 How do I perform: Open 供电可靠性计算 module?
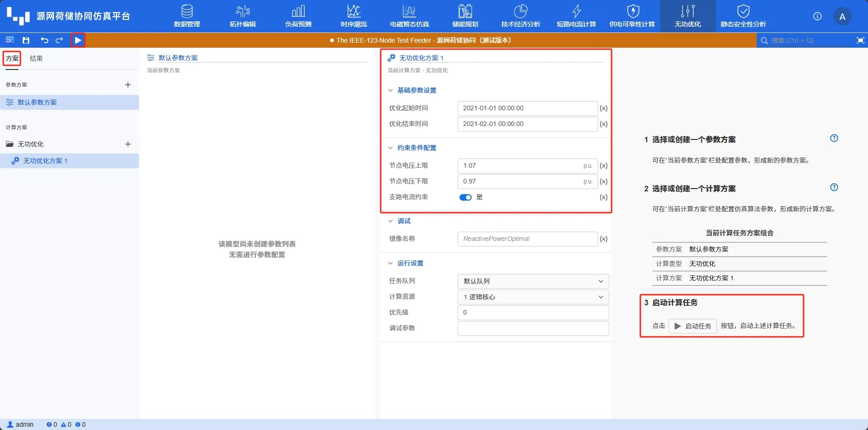pyautogui.click(x=632, y=16)
